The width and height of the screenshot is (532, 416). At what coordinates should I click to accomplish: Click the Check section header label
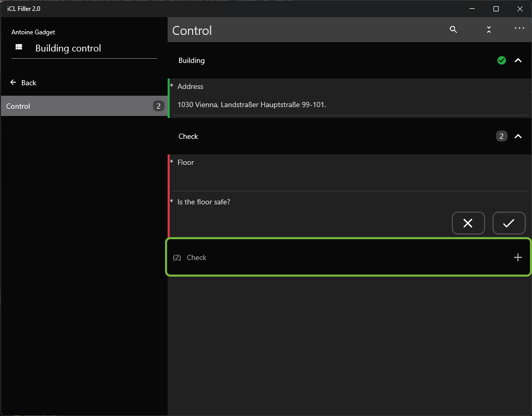pyautogui.click(x=188, y=136)
